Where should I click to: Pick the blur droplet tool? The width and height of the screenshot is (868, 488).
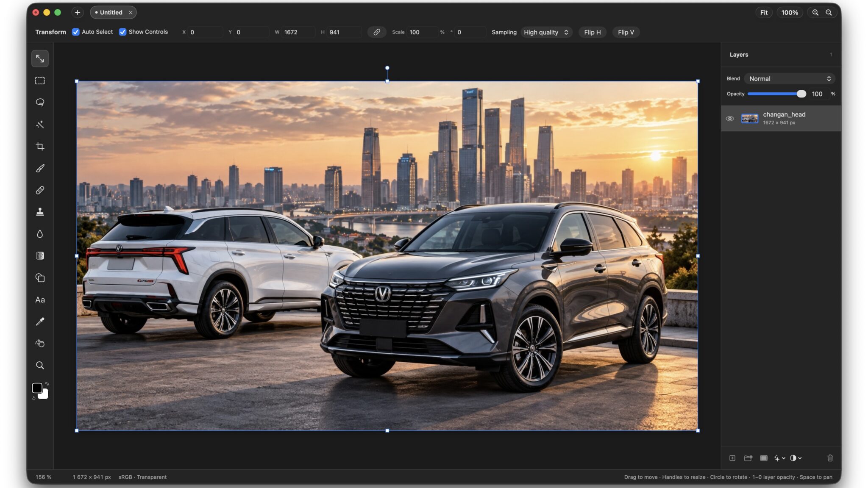40,234
